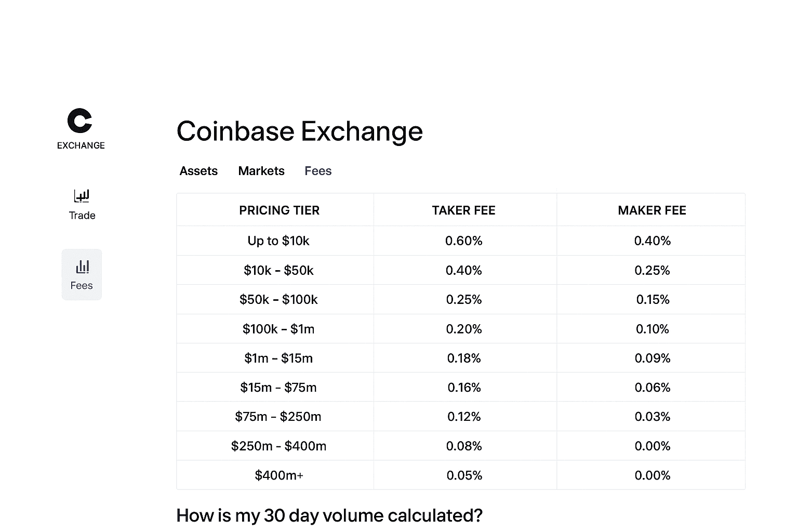Click the 0.03% maker fee value
The image size is (798, 532).
click(x=653, y=417)
